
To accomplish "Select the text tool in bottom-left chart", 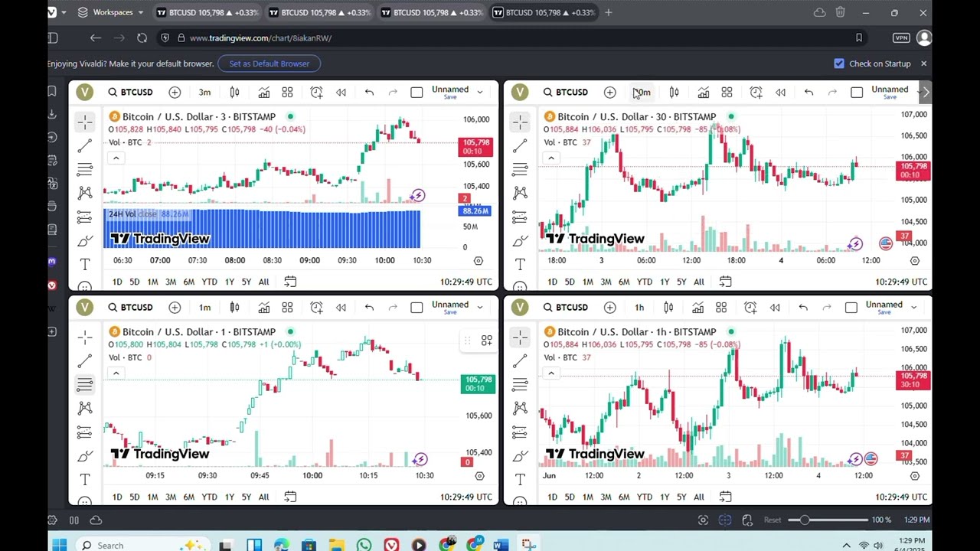I will (x=84, y=479).
